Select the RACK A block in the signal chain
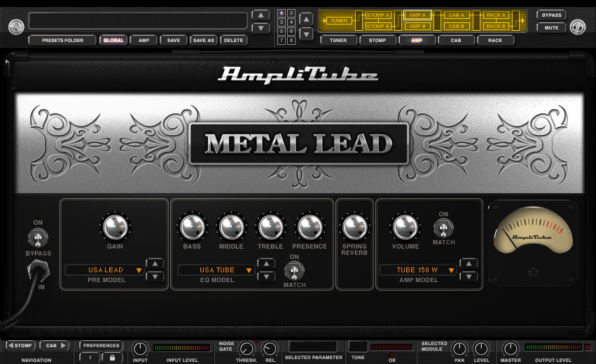 click(x=496, y=15)
